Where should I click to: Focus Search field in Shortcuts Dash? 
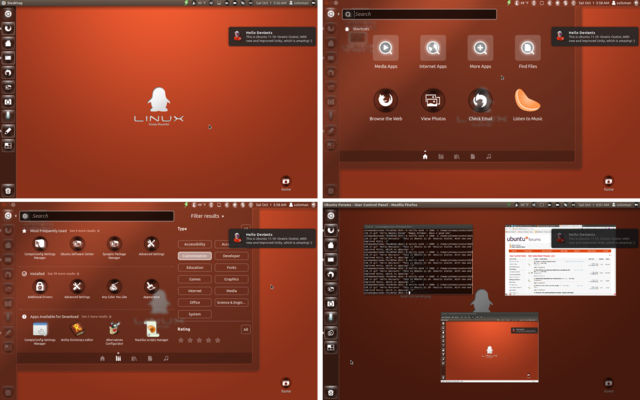tap(420, 14)
